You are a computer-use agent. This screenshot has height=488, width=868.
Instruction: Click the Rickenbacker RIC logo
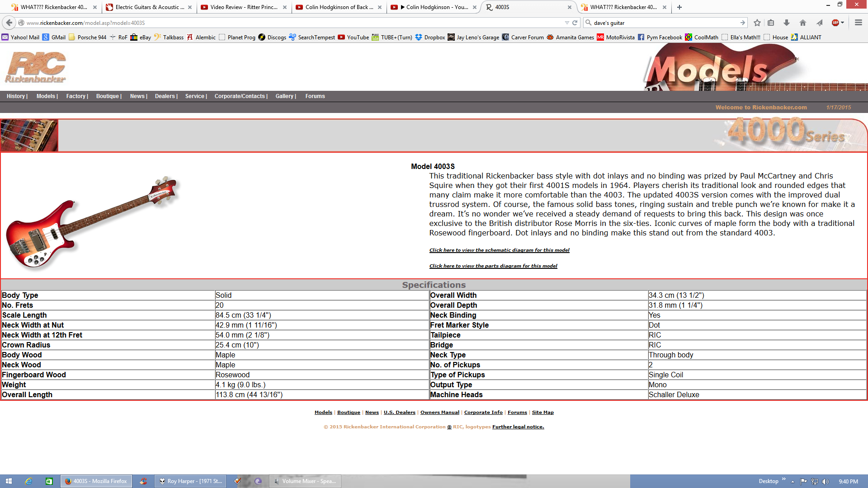pyautogui.click(x=36, y=67)
